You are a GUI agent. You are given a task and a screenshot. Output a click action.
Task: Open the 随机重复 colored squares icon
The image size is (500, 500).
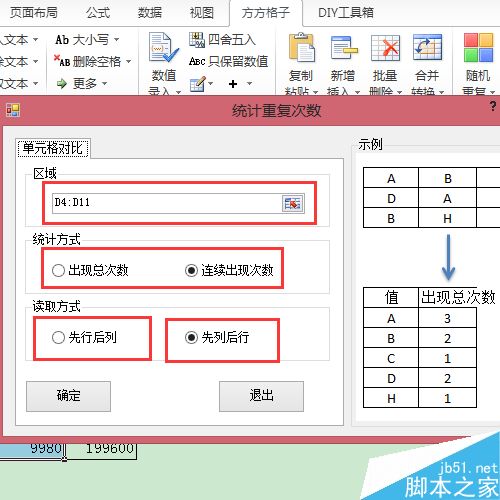coord(478,48)
